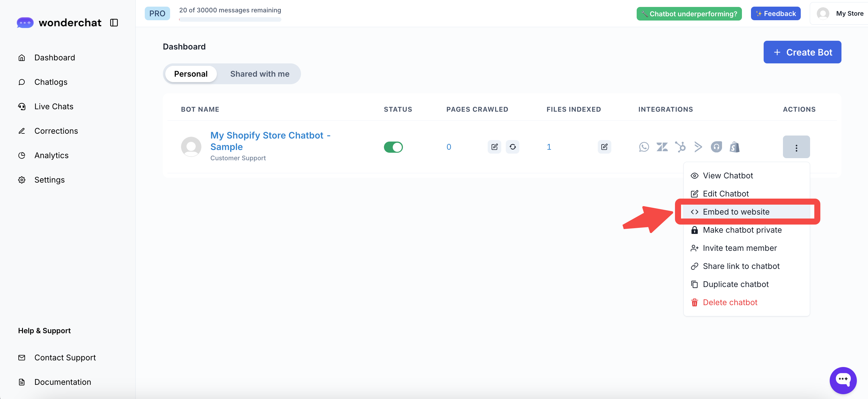Click the WhatsApp integration icon

tap(644, 147)
